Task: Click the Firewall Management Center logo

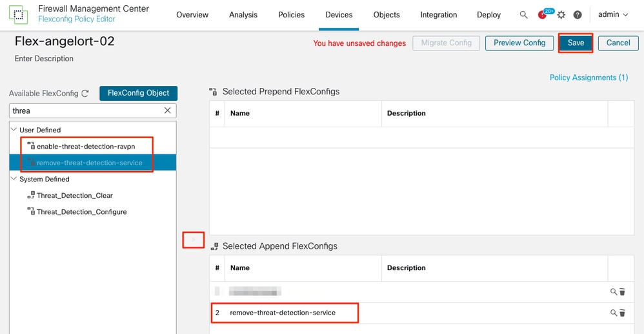Action: point(18,15)
